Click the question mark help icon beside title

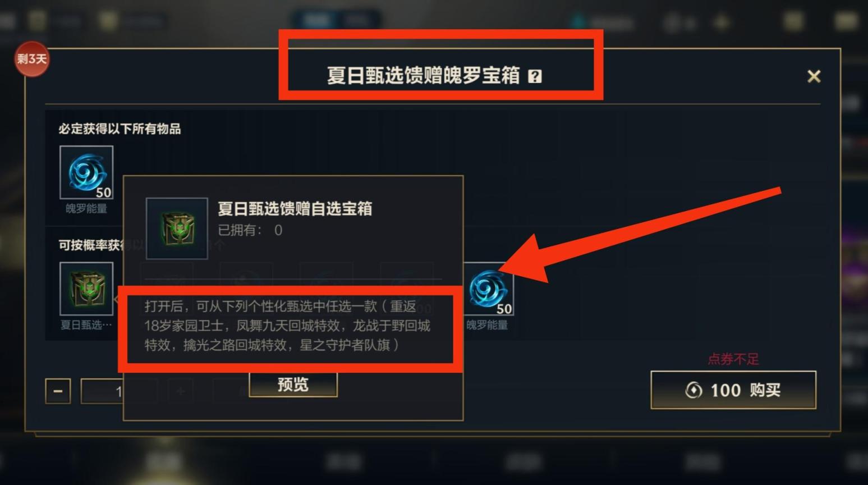[535, 76]
